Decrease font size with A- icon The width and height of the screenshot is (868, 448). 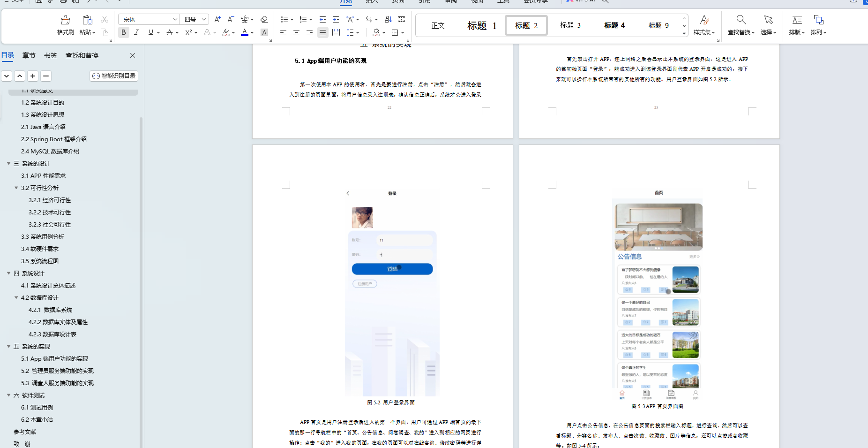(231, 19)
